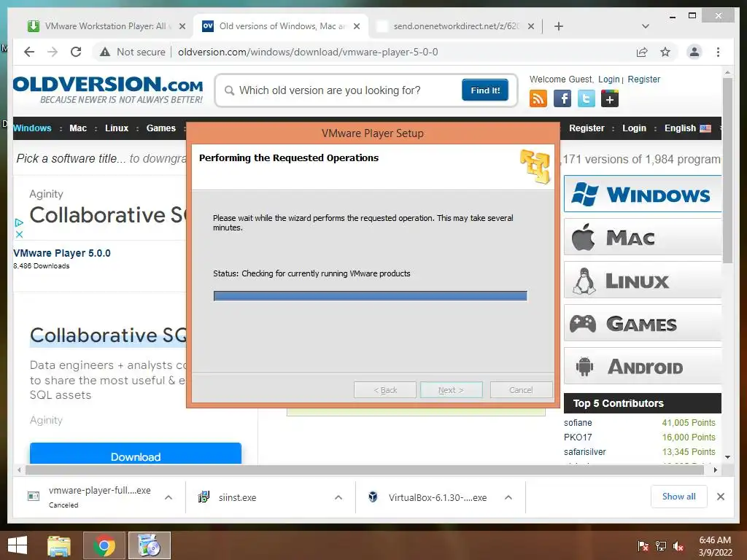Open the Linux item in the nav bar
Screen dimensions: 747x560
tap(117, 128)
